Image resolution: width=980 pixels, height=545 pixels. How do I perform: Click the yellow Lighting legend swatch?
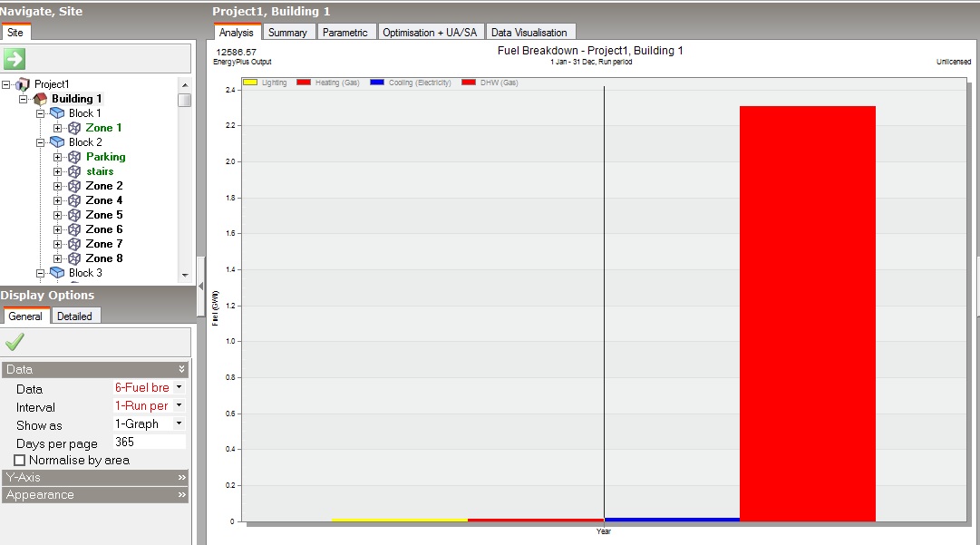pyautogui.click(x=250, y=83)
